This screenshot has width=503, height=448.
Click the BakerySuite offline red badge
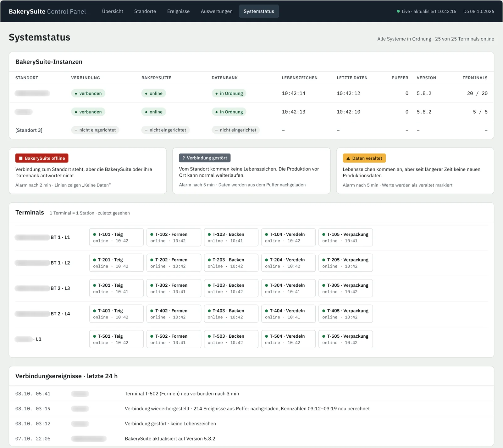point(42,158)
